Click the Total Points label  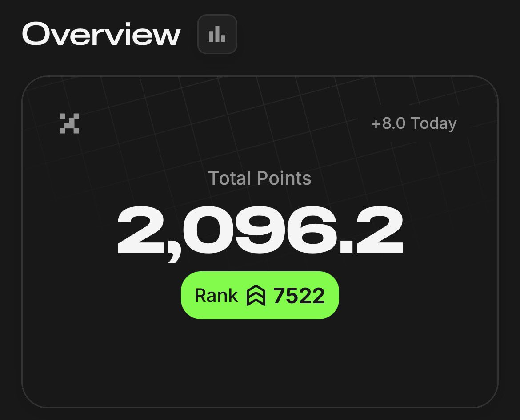pyautogui.click(x=260, y=178)
